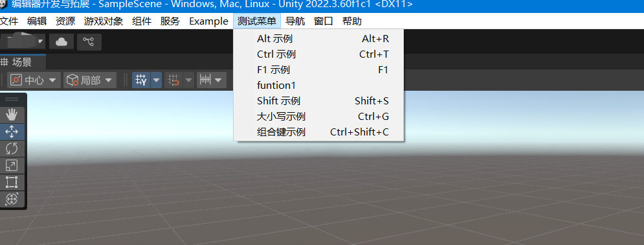Viewport: 644px width, 245px height.
Task: Open the 局部 handle rotation dropdown
Action: click(x=90, y=80)
